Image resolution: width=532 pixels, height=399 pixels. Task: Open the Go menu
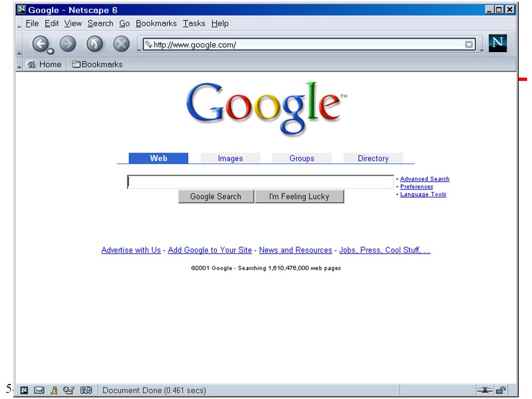click(x=125, y=23)
